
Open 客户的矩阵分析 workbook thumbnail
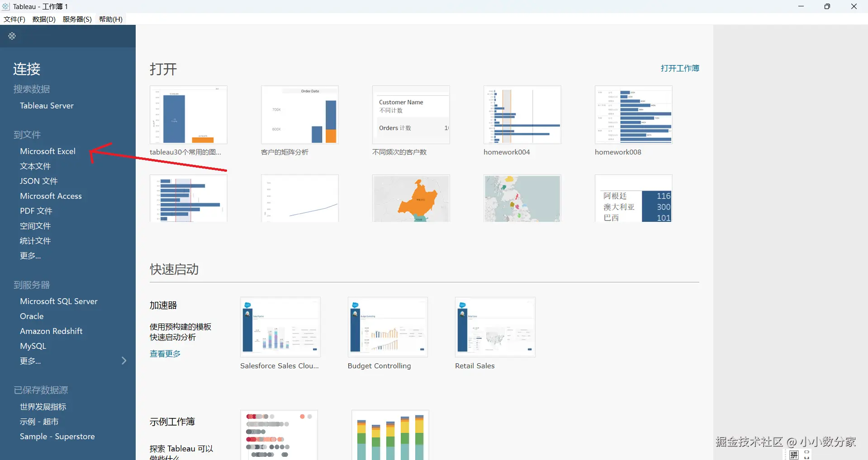[x=300, y=115]
